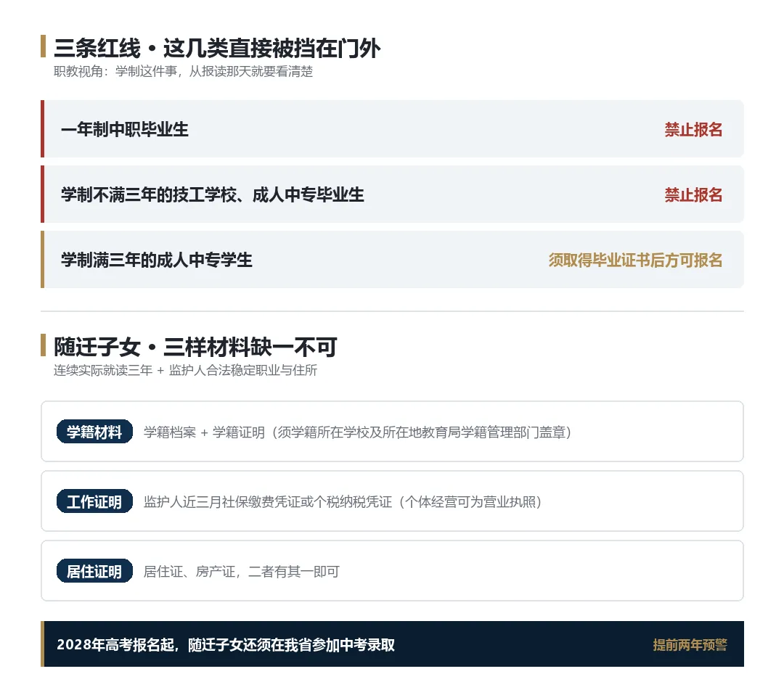Click subtitle 职教视角：学制这件事
Screen dimensions: 784x682
[183, 71]
